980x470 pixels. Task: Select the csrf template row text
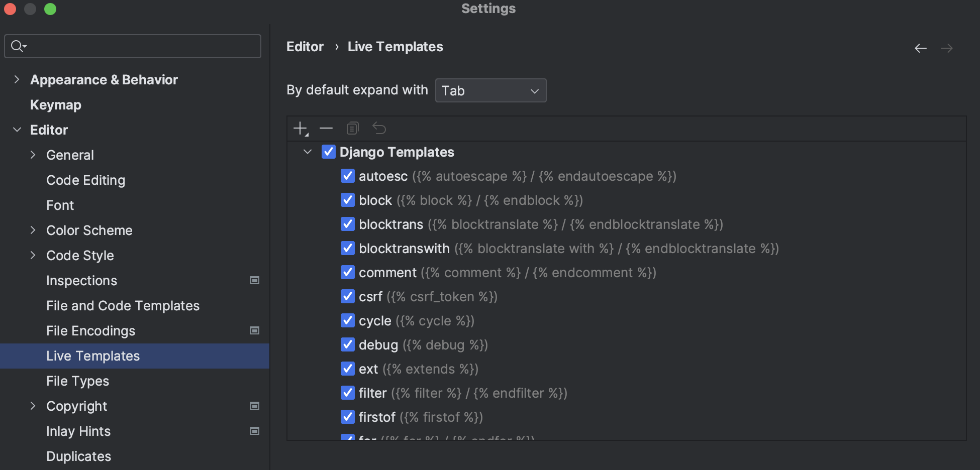coord(428,297)
